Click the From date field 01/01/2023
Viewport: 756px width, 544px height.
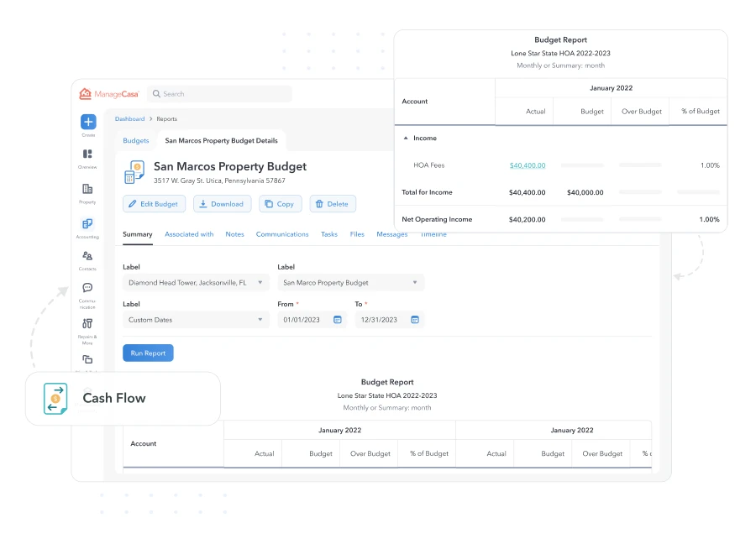tap(312, 320)
